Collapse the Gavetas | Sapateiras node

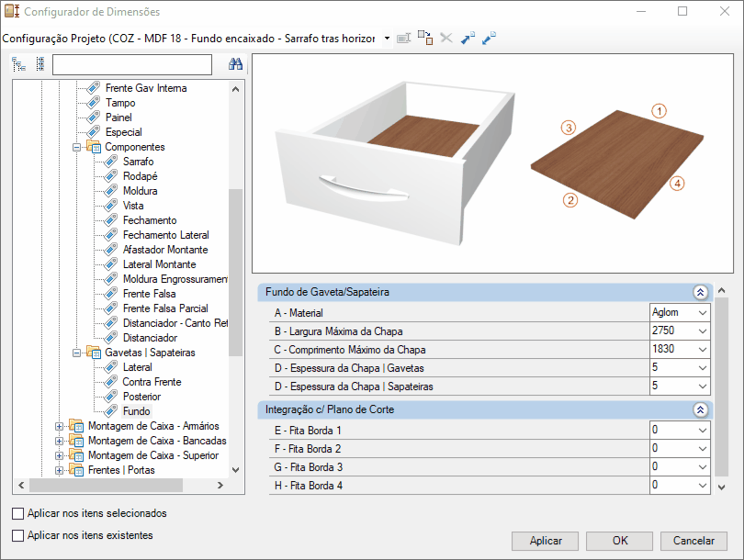click(76, 353)
